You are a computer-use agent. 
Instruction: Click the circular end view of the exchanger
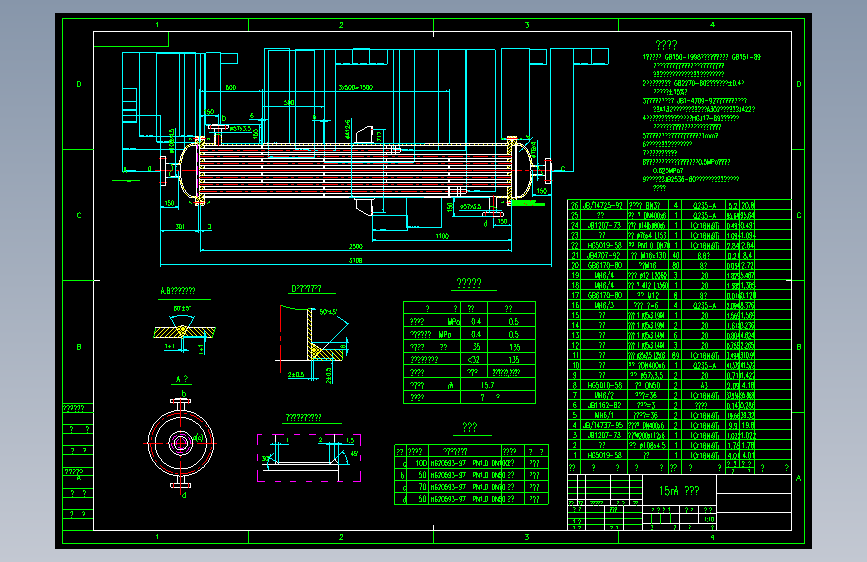coord(181,443)
